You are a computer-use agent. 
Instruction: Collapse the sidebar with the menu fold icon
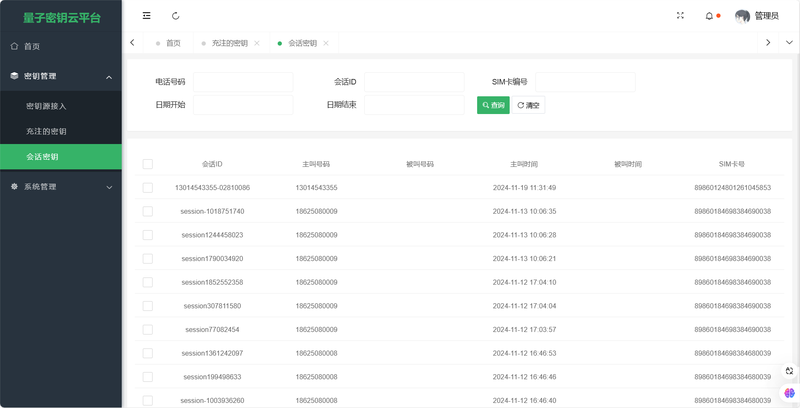[x=147, y=16]
